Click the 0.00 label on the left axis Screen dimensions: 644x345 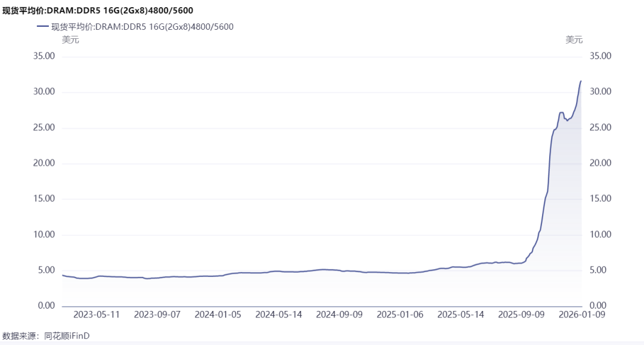click(x=47, y=306)
